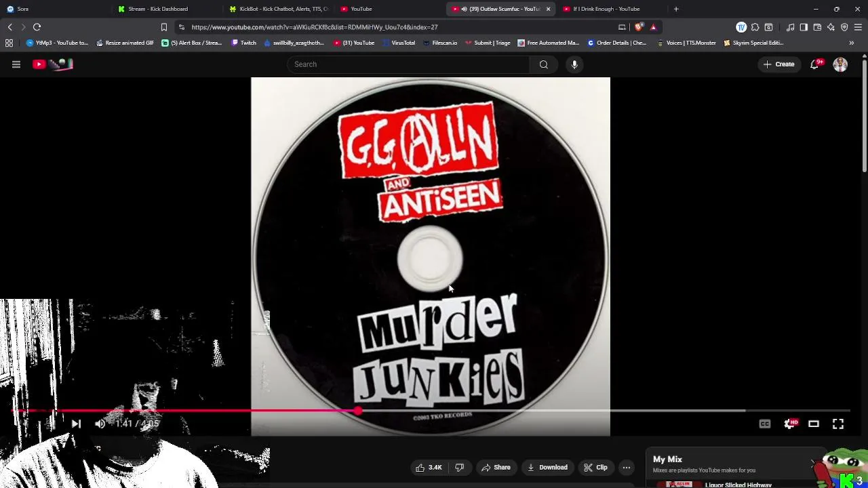The image size is (868, 488).
Task: Dislike the video with thumbs down
Action: click(x=459, y=467)
